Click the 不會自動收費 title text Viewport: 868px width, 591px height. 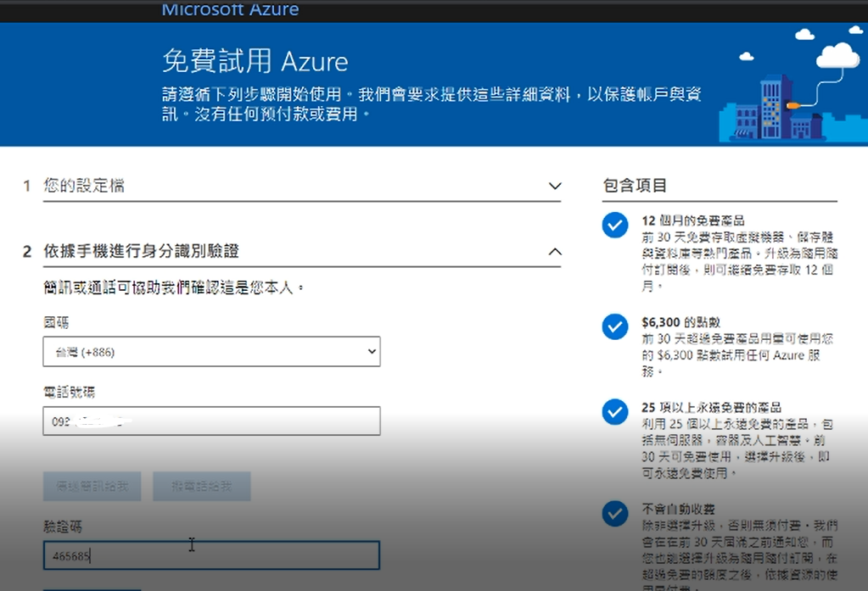pos(678,509)
